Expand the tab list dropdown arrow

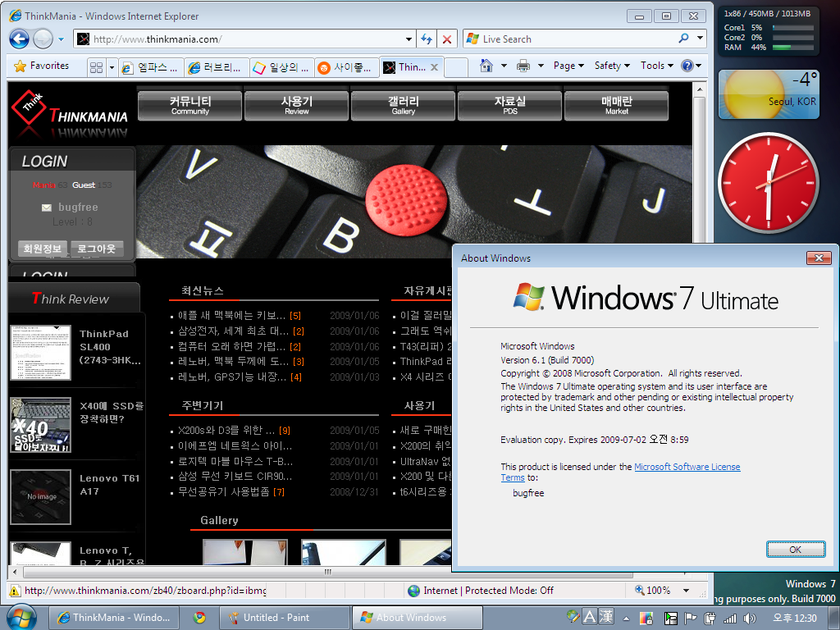click(112, 67)
